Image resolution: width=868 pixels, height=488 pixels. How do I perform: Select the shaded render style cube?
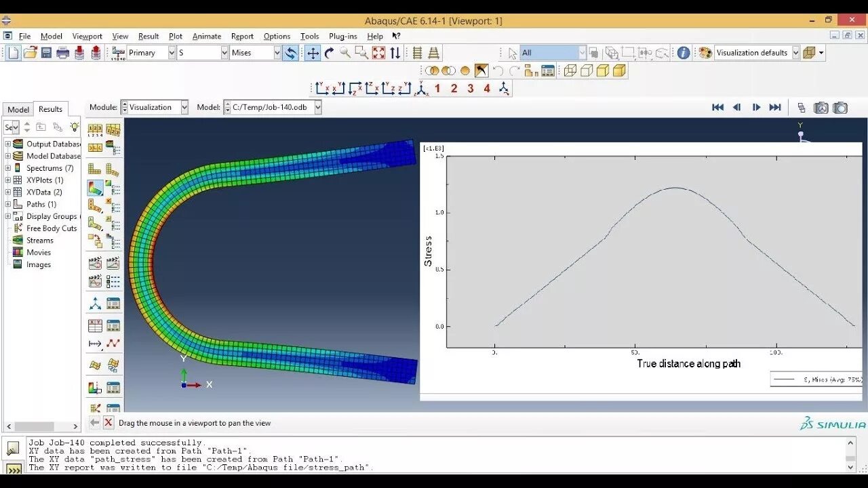coord(619,70)
